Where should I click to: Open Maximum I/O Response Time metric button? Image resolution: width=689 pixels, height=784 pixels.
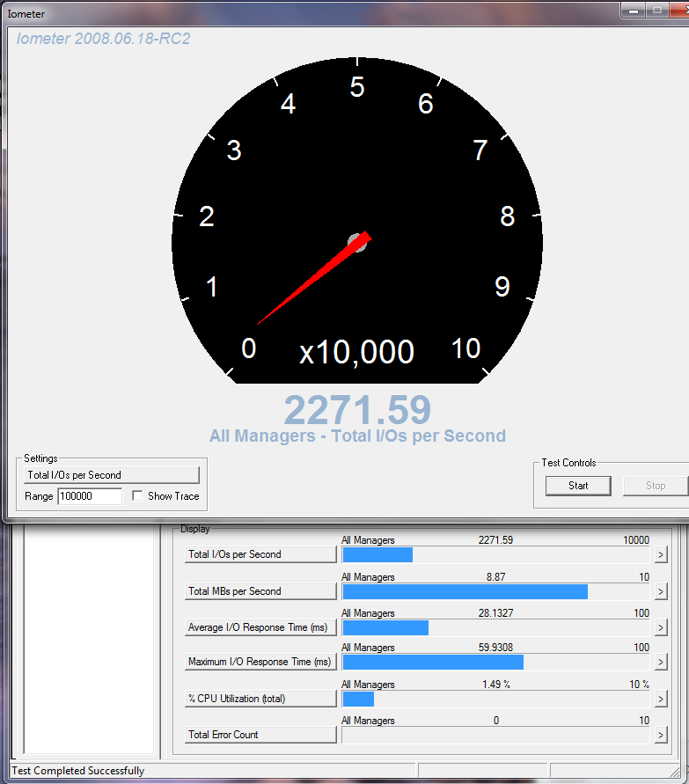(x=260, y=662)
